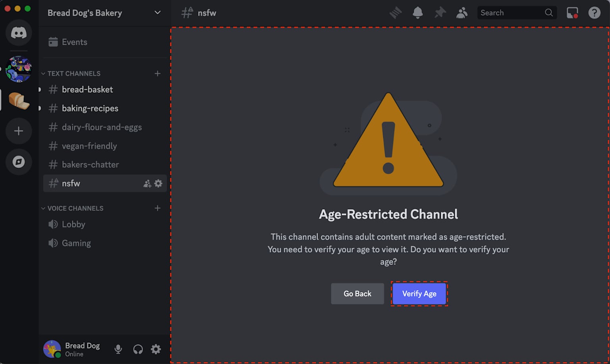Click inside the search field

[512, 12]
